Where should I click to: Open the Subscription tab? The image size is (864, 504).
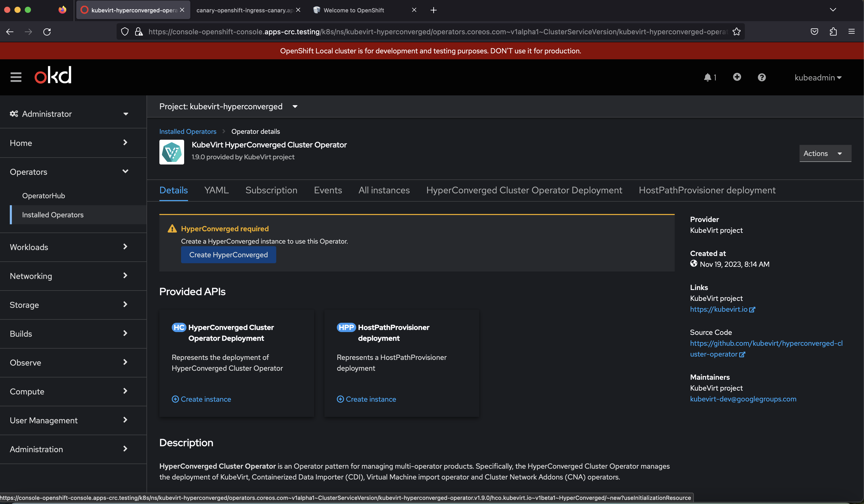(x=271, y=190)
